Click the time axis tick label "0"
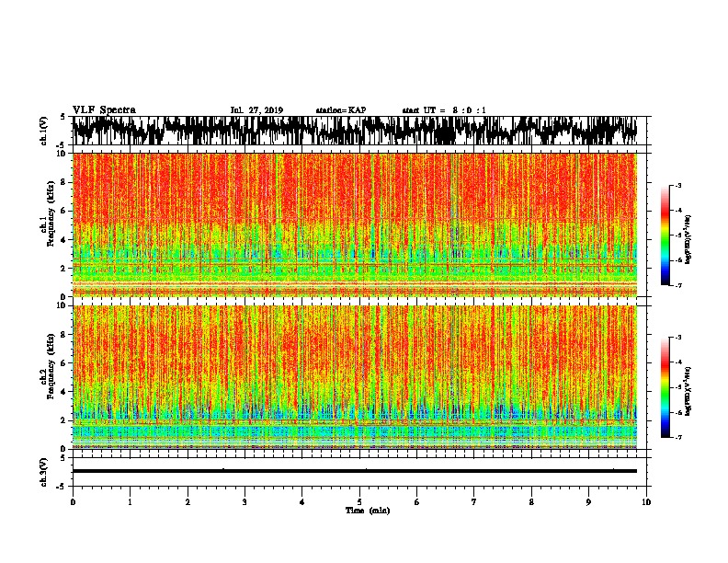728x563 pixels. (73, 502)
